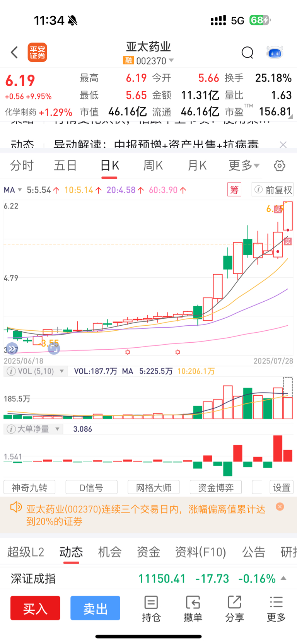The width and height of the screenshot is (297, 644).
Task: Open 公告 announcements tab
Action: 254,552
